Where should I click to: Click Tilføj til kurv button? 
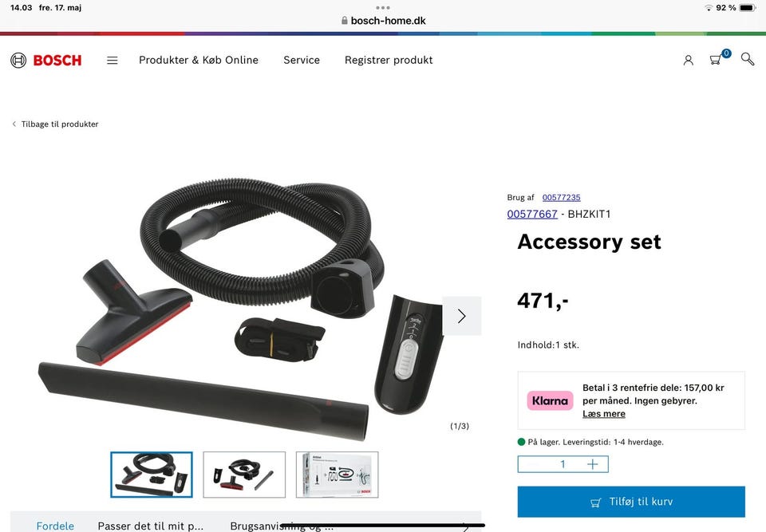pyautogui.click(x=631, y=502)
